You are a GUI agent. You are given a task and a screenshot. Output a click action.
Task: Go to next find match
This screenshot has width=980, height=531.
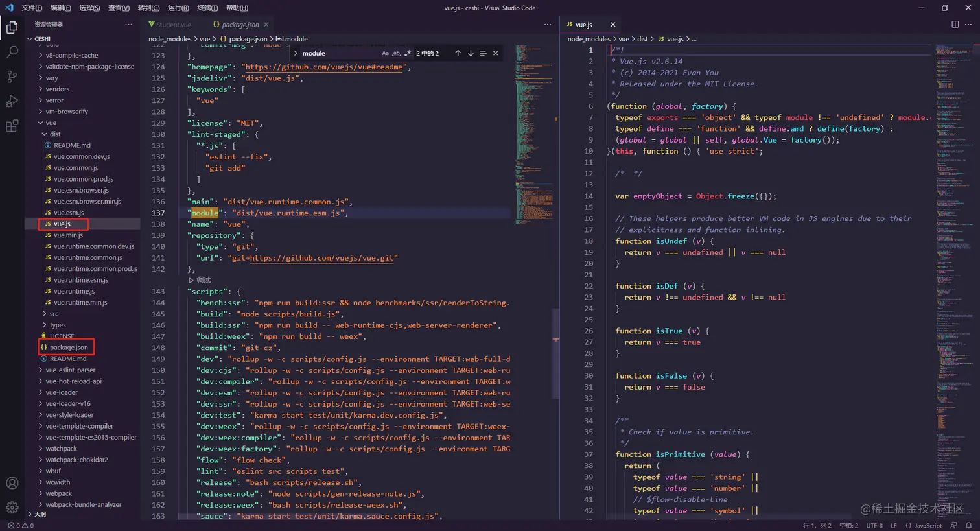pos(471,53)
